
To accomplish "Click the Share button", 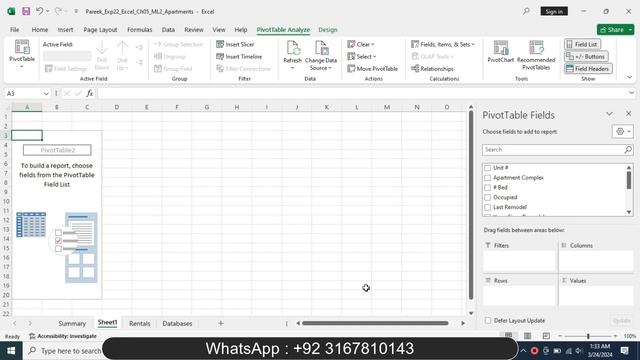I will 612,30.
